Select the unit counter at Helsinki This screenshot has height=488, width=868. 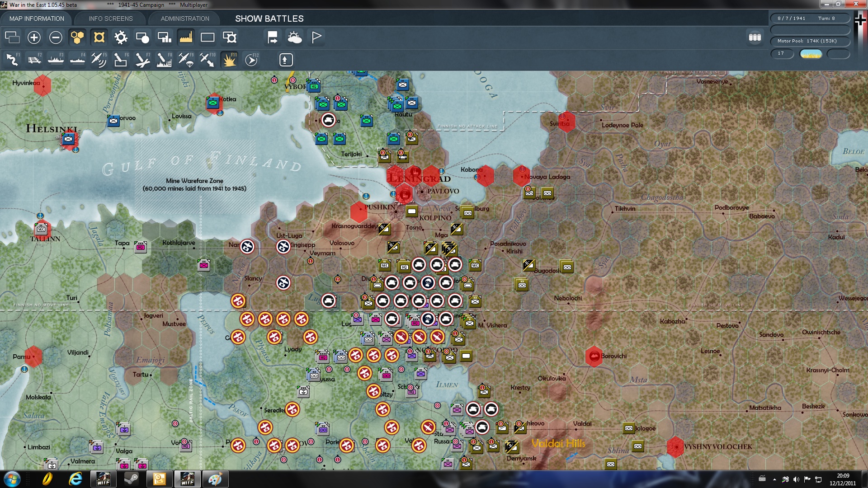[x=69, y=139]
